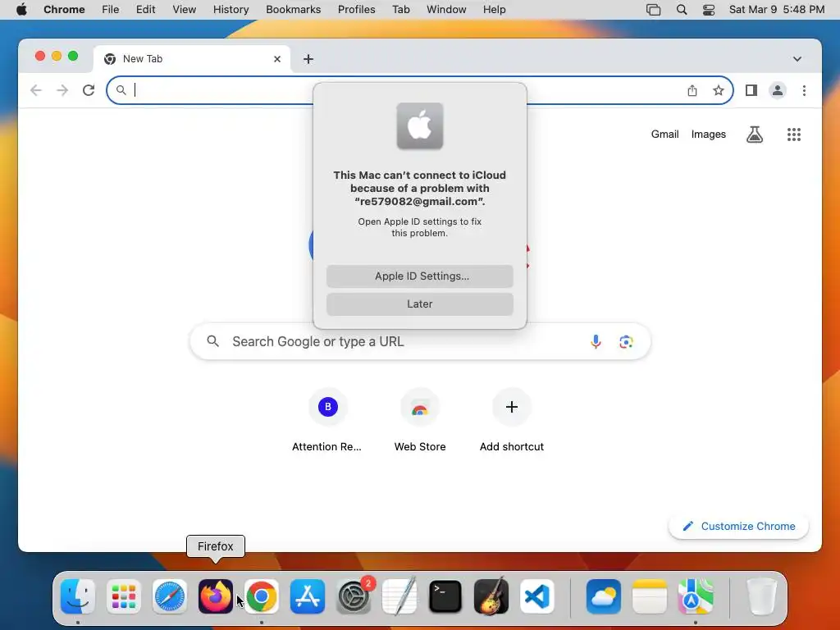Viewport: 840px width, 630px height.
Task: Open System Settings from the Dock
Action: pos(354,596)
